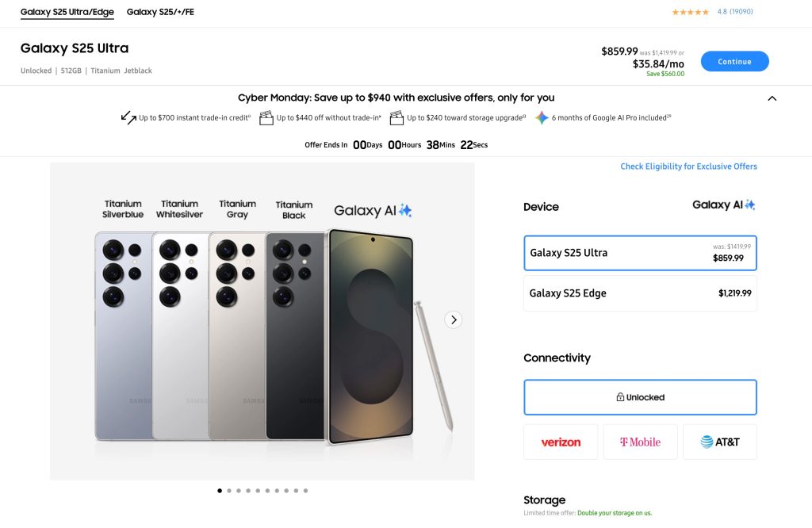
Task: Select the Unlocked connectivity option
Action: pyautogui.click(x=640, y=396)
